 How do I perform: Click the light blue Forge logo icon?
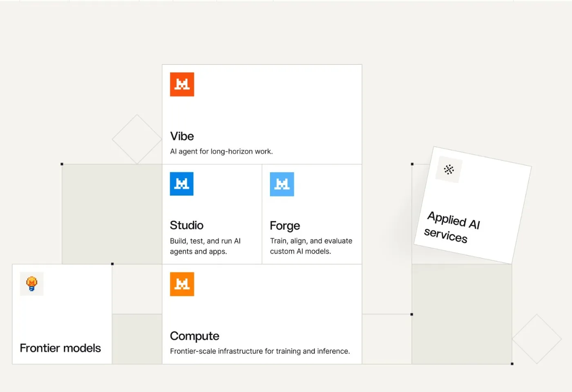tap(282, 184)
